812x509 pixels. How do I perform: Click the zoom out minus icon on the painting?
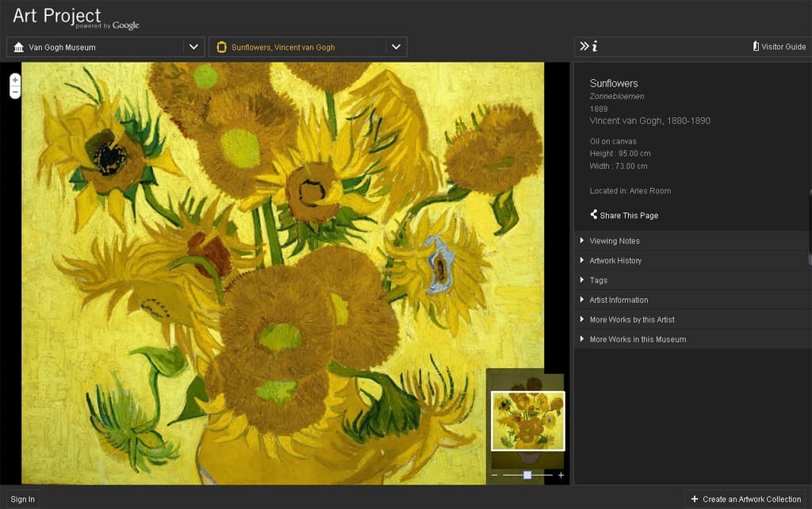tap(15, 92)
